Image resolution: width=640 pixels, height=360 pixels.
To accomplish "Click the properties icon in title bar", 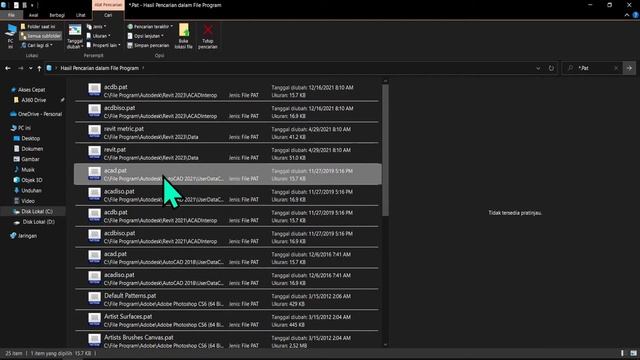I will pos(16,5).
